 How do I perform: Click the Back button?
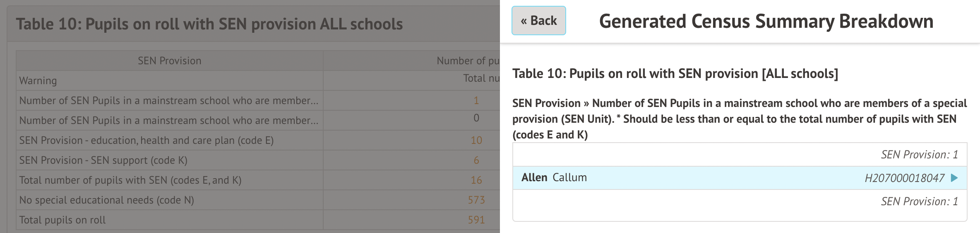pyautogui.click(x=538, y=21)
